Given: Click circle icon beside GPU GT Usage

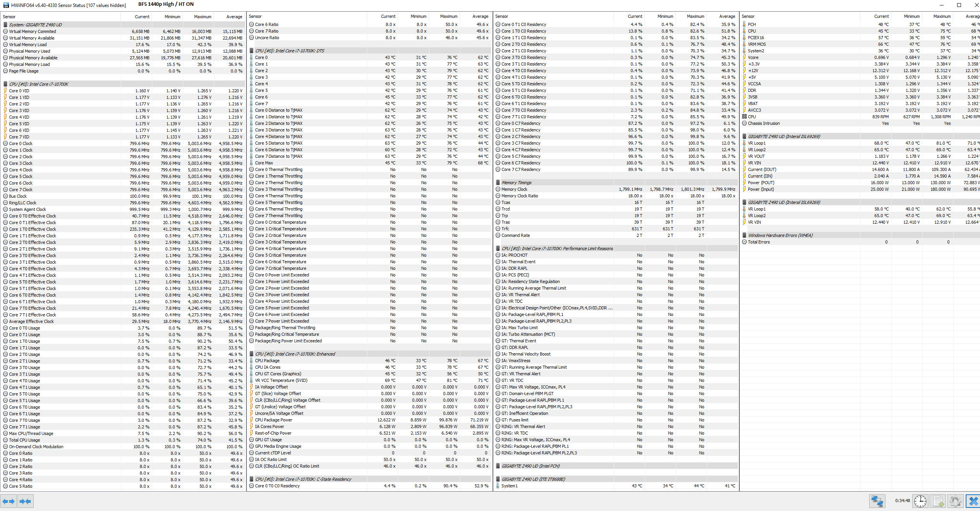Looking at the screenshot, I should [x=251, y=440].
